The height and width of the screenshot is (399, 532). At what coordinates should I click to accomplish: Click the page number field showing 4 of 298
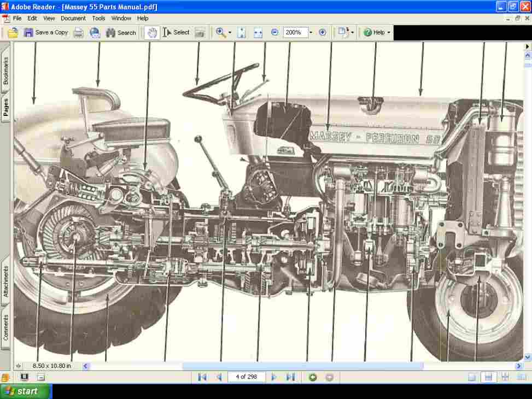click(247, 377)
